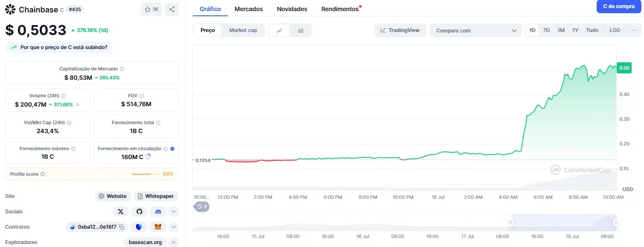Click Por que o preço de C está subindo?

tap(59, 47)
